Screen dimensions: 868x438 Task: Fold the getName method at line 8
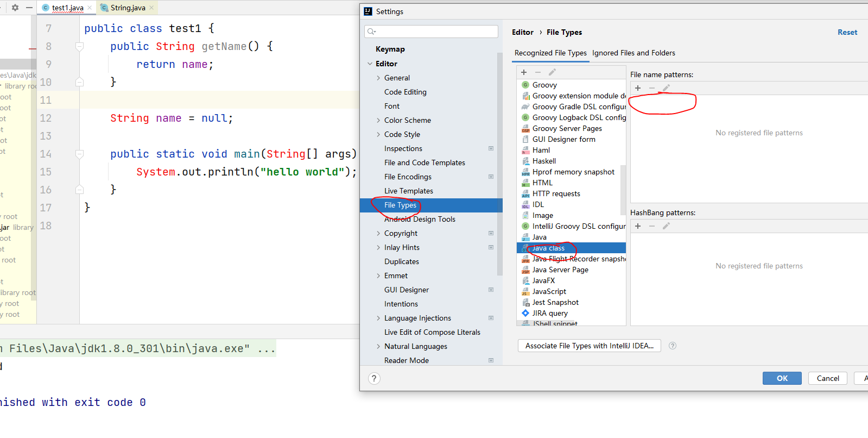tap(79, 47)
